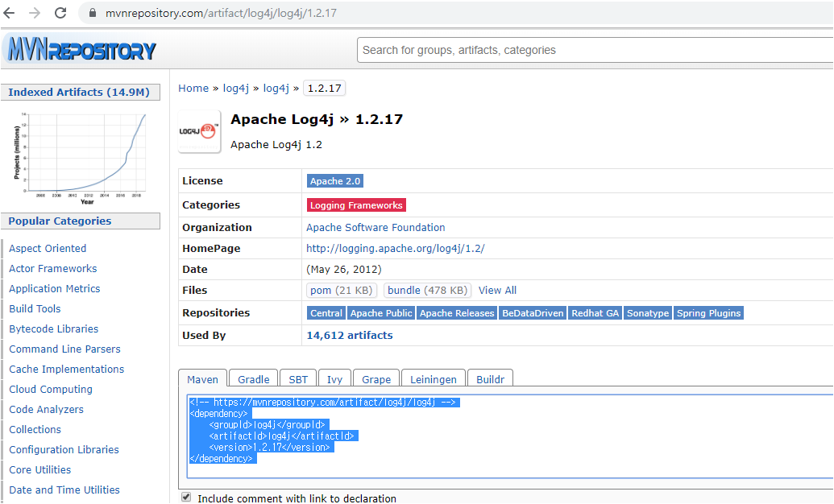834x504 pixels.
Task: Open Configuration Libraries category
Action: tap(64, 450)
